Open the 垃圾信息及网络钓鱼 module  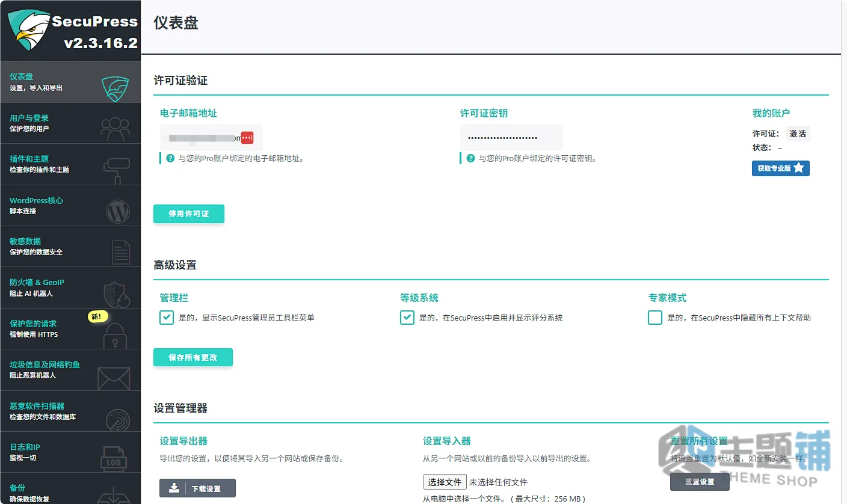click(x=70, y=370)
